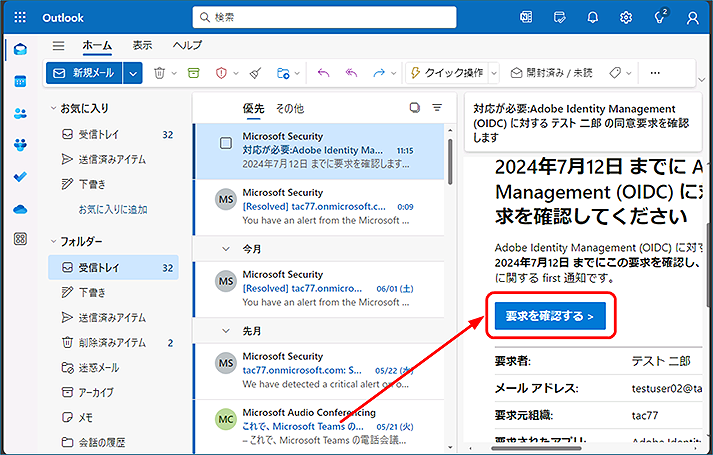Open 迷惑メール folder

point(113,367)
